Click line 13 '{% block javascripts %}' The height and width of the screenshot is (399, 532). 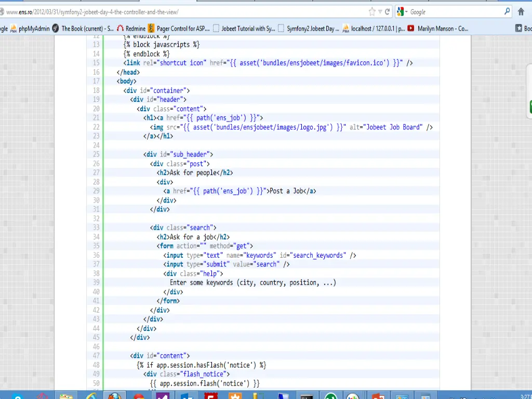pyautogui.click(x=162, y=45)
